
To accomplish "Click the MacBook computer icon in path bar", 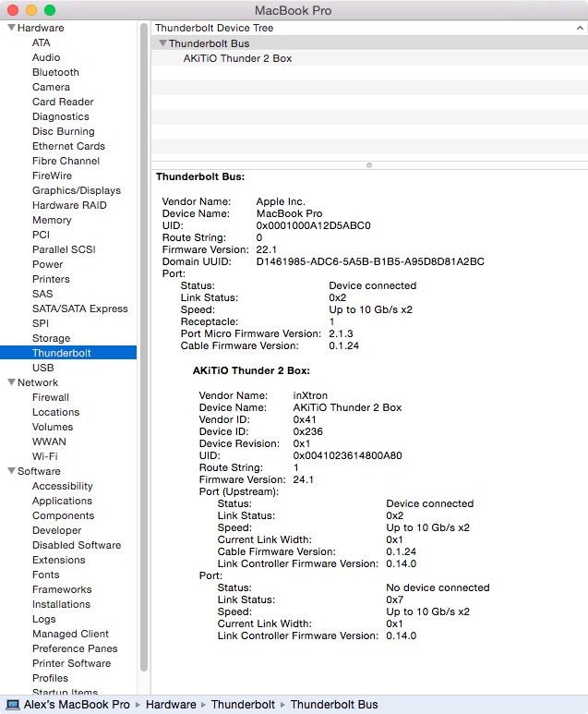I will 12,705.
